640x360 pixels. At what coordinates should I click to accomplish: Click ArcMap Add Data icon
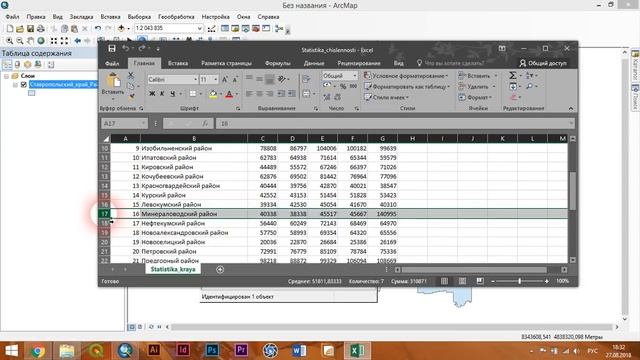tap(121, 29)
